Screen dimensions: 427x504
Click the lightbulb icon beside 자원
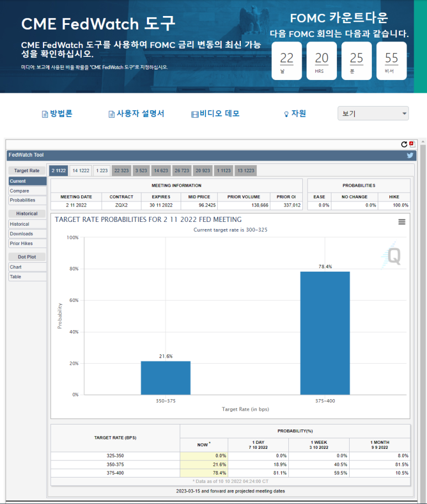(286, 114)
